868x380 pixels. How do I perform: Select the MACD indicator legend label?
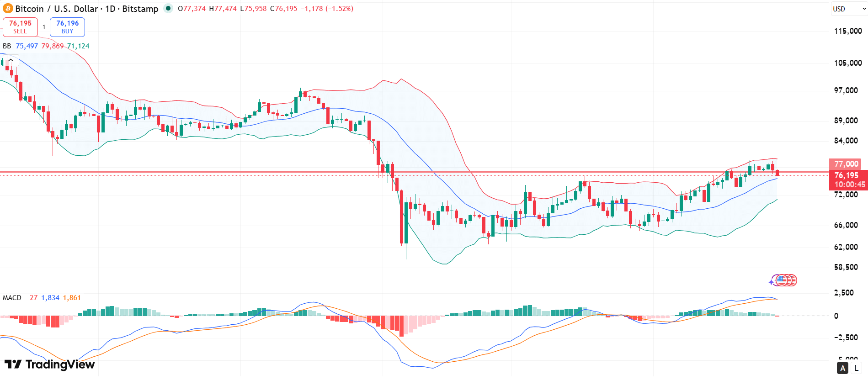click(12, 298)
